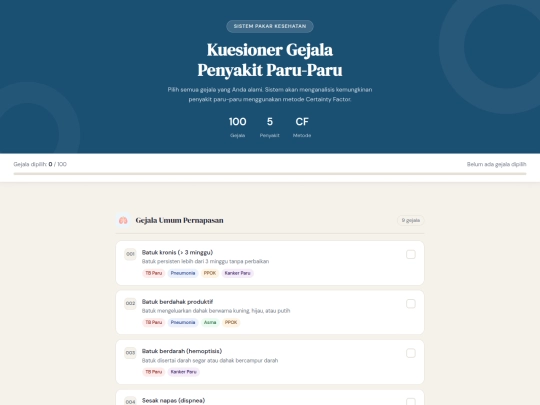Viewport: 540px width, 405px height.
Task: Click the 100 Gejala statistic
Action: [237, 127]
